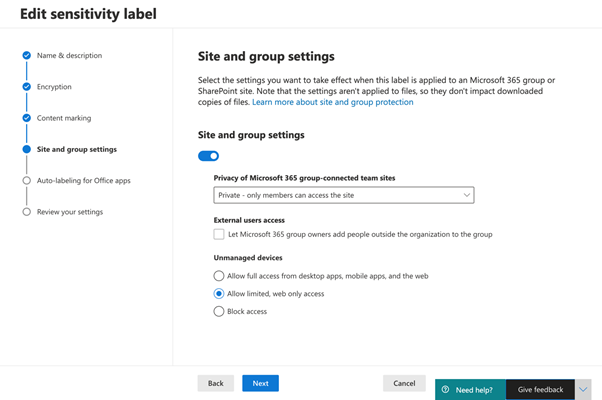Select Allow limited, web only access
The image size is (602, 400).
[x=219, y=294]
